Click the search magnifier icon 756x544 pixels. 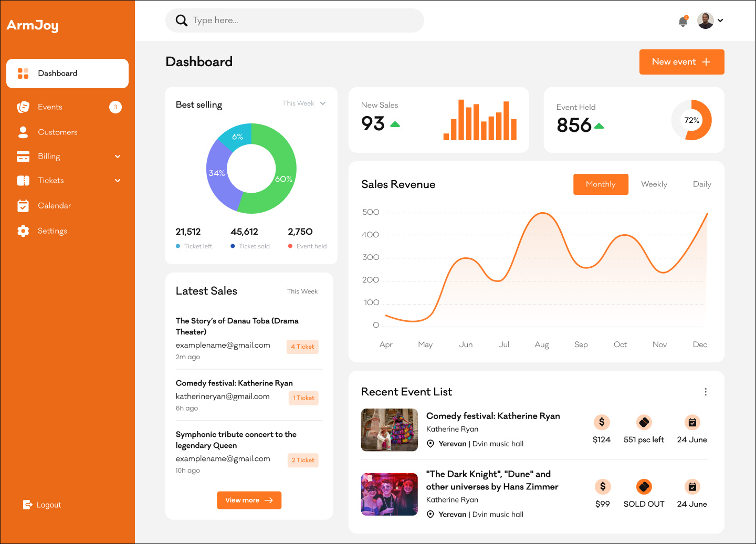tap(181, 20)
